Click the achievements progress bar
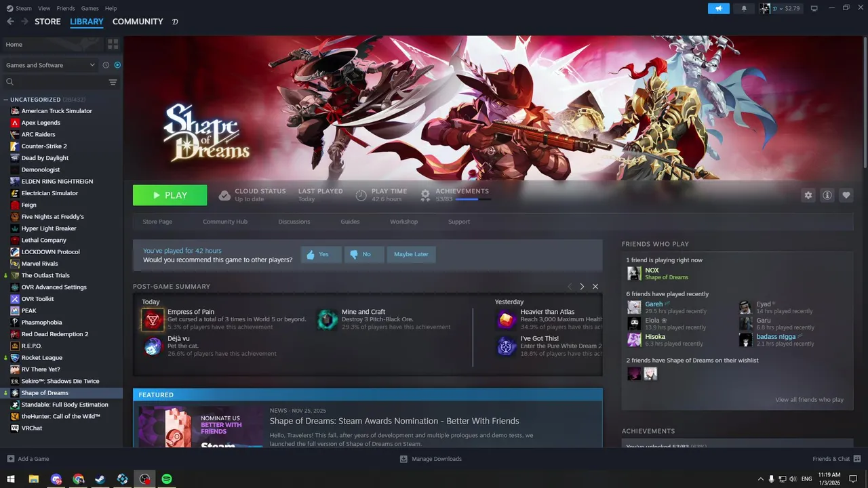 (472, 199)
